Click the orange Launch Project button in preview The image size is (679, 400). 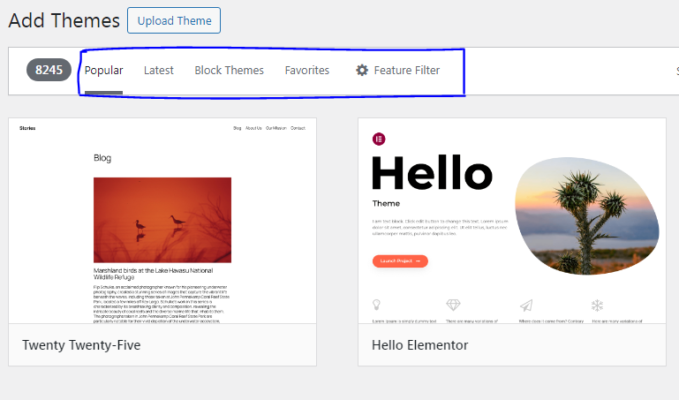click(400, 261)
